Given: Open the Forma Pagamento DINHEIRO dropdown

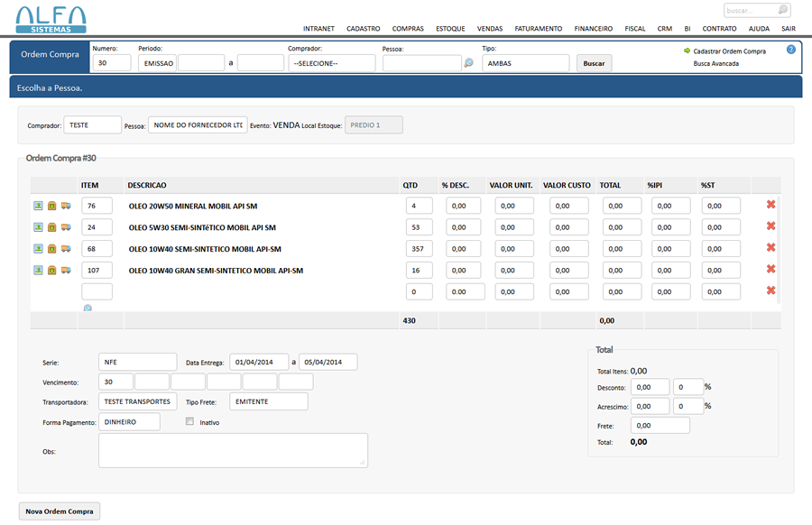Looking at the screenshot, I should [129, 422].
